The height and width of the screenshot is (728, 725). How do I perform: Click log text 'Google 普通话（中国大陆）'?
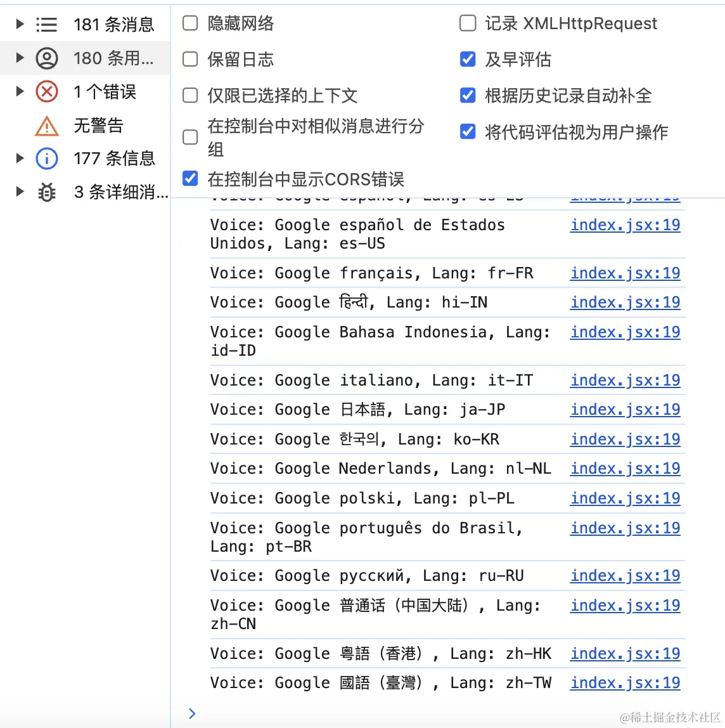[x=372, y=606]
